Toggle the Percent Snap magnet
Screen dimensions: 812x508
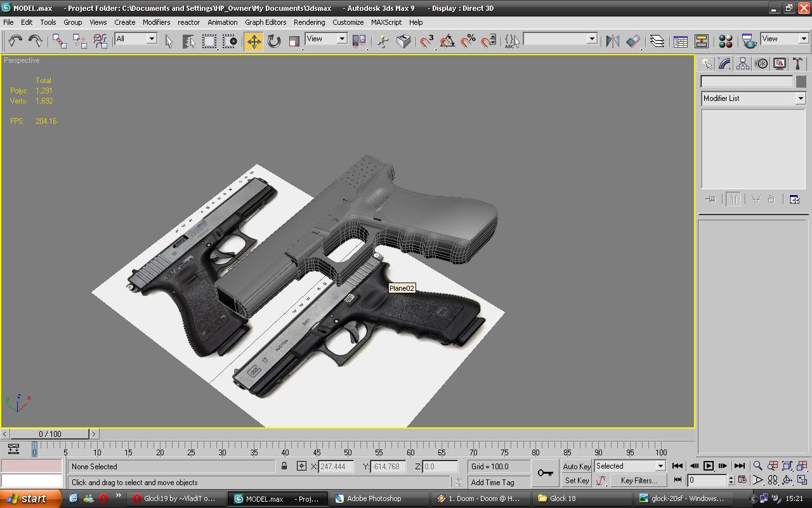(x=468, y=41)
